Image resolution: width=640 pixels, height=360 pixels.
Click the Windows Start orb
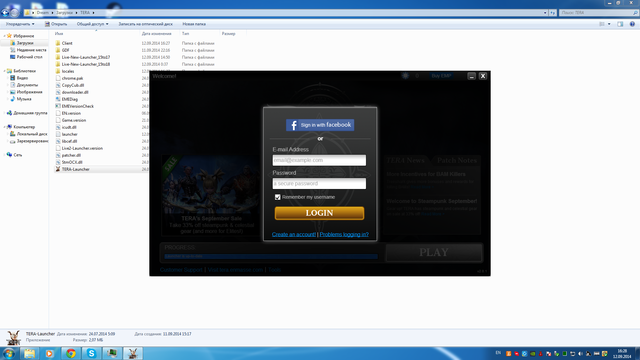(9, 353)
